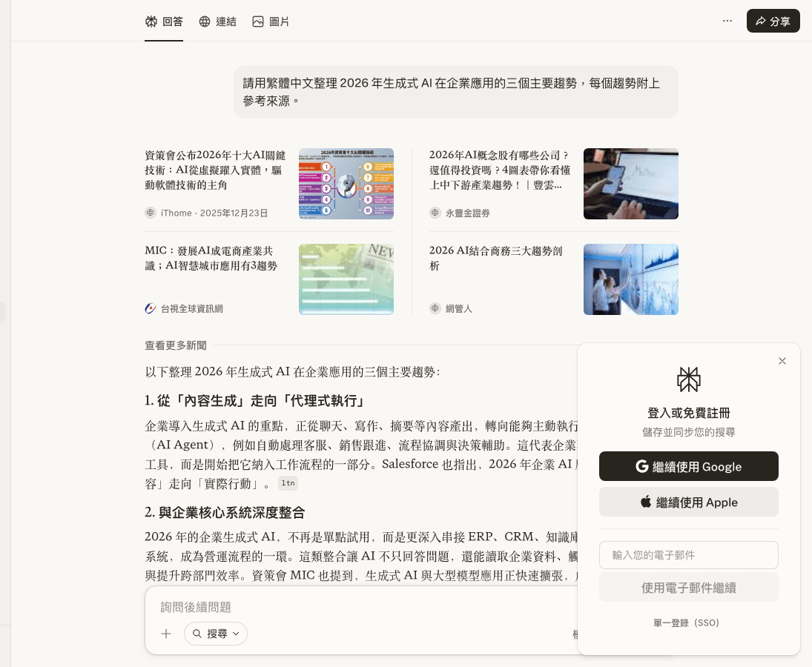Click the Perplexity logo in the login panel
Image resolution: width=812 pixels, height=667 pixels.
[x=689, y=379]
